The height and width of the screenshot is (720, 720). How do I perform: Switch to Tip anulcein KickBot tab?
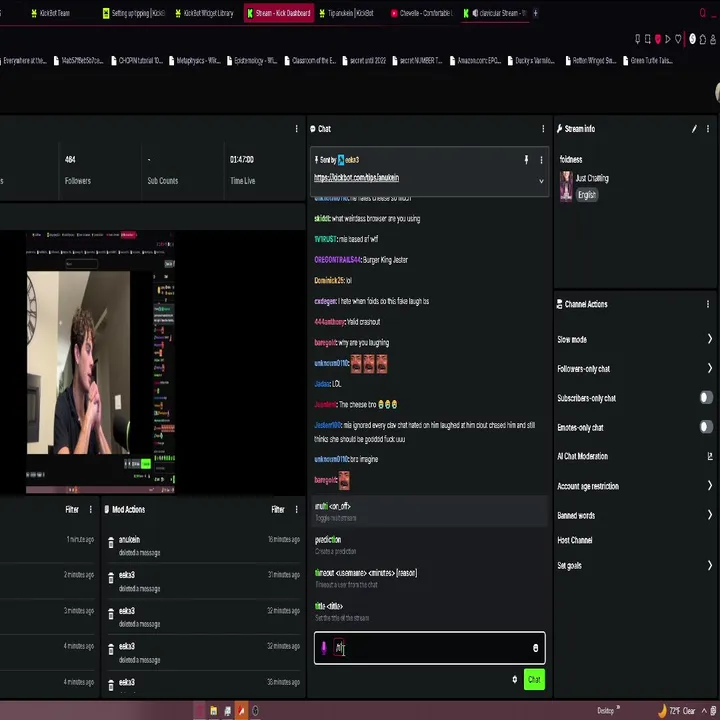(346, 13)
